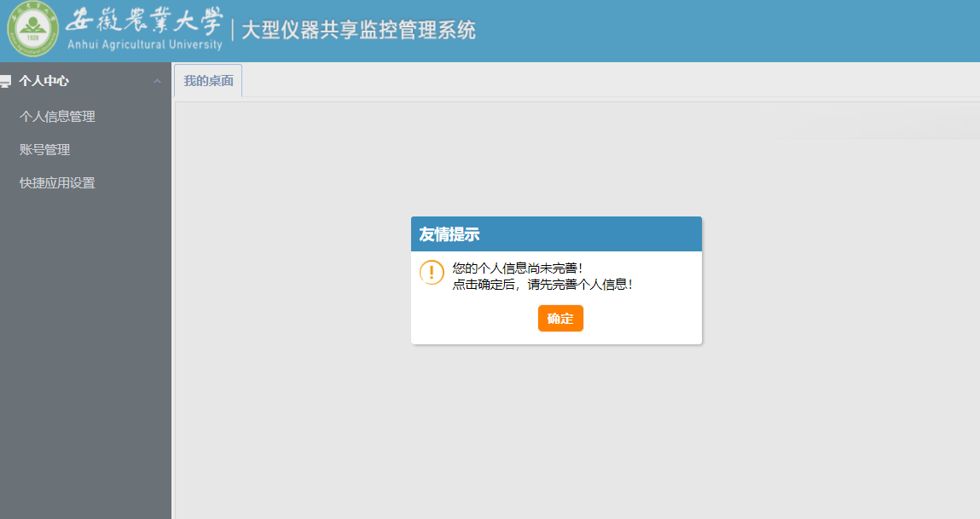Click the 大型仪器共享监控管理系统 system title
The width and height of the screenshot is (980, 519).
[358, 31]
